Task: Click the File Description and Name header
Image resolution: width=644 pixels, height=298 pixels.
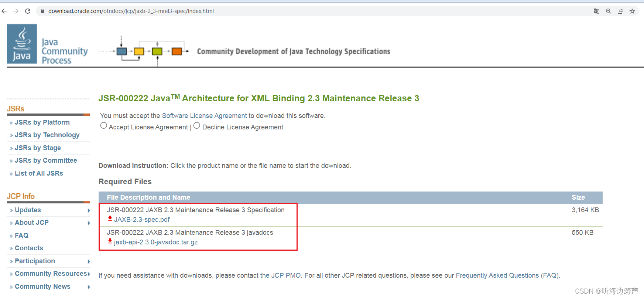Action: 148,197
